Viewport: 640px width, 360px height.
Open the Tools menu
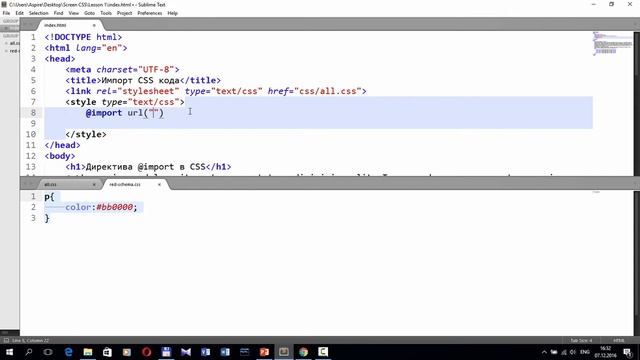point(106,13)
